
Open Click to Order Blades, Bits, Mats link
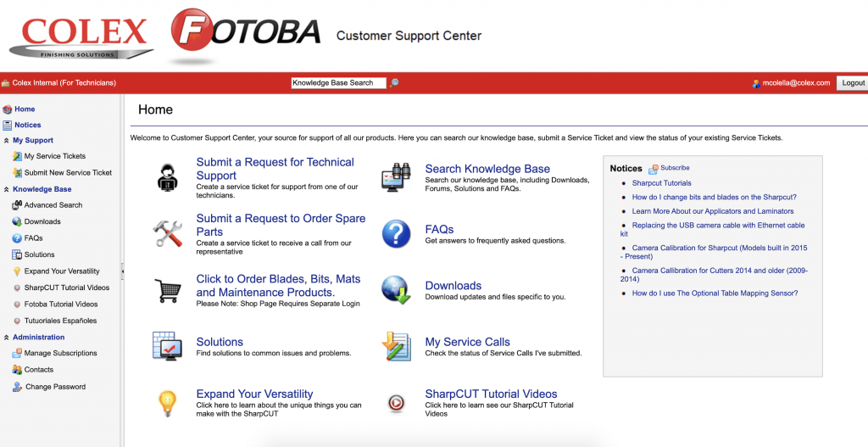278,285
